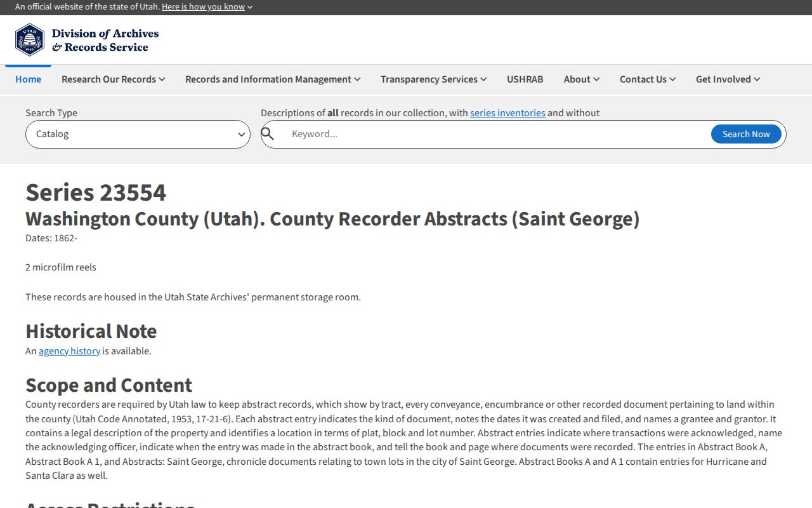Screen dimensions: 812x508
Task: Expand 'Here is how you know' notice
Action: 207,7
